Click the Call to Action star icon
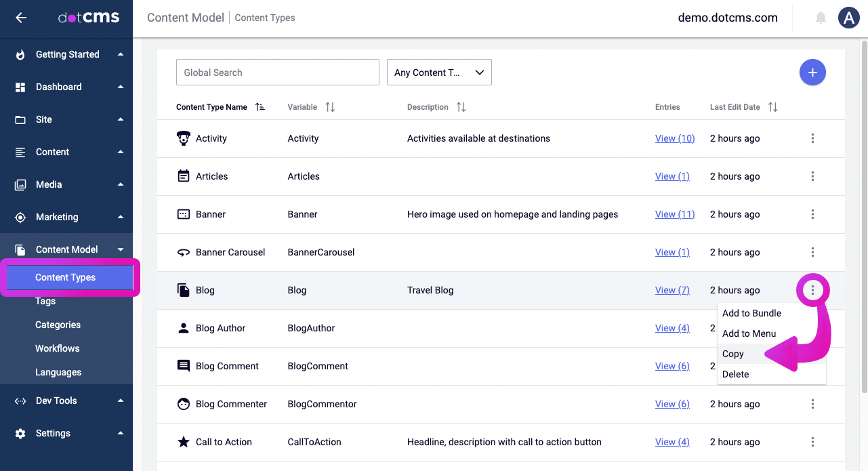The image size is (868, 471). [x=183, y=442]
